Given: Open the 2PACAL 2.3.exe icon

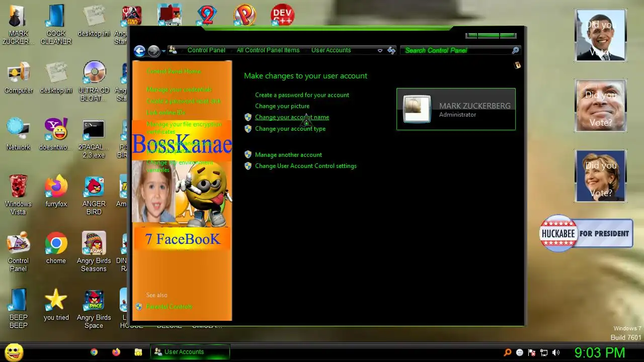Looking at the screenshot, I should (94, 138).
